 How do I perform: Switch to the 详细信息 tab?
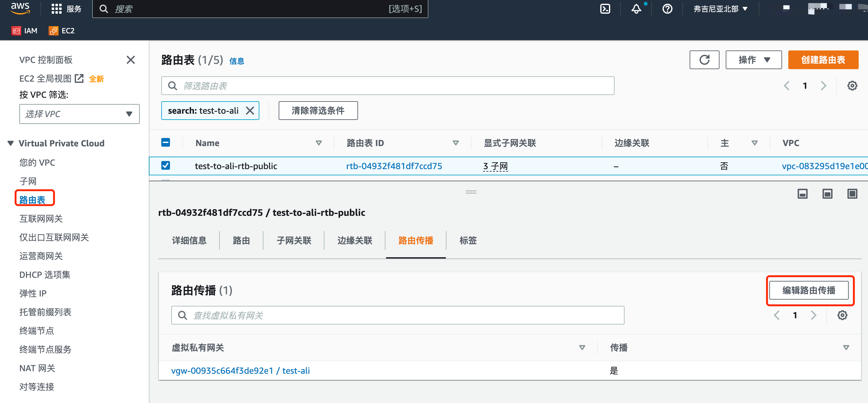point(189,241)
